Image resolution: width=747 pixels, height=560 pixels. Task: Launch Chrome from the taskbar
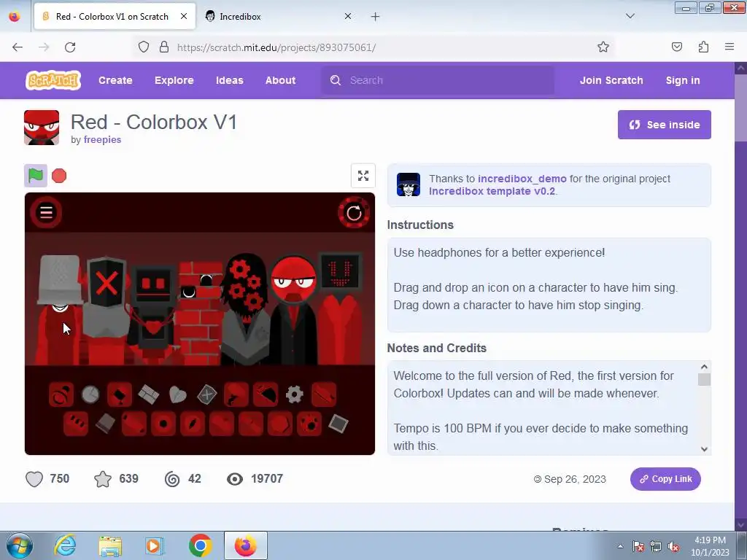click(x=201, y=545)
